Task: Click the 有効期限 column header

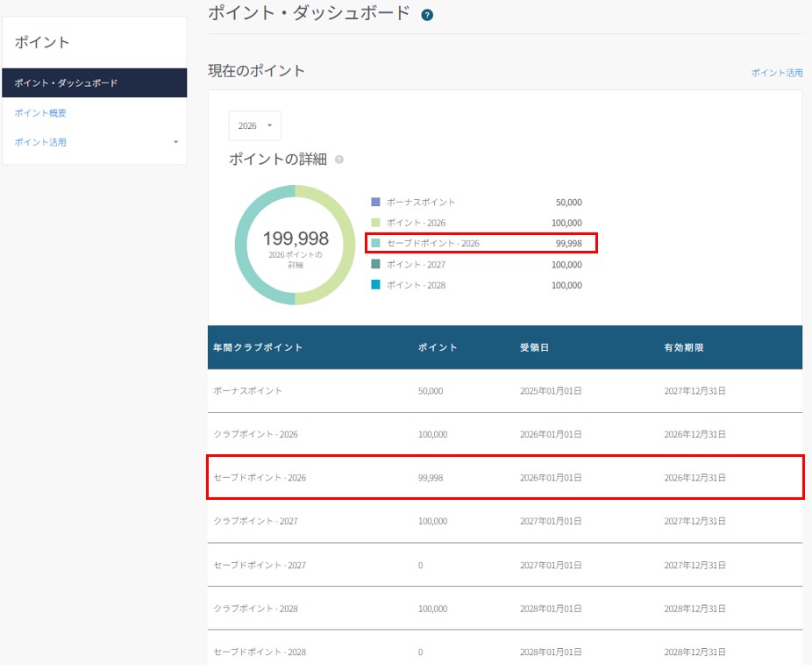Action: click(x=683, y=347)
